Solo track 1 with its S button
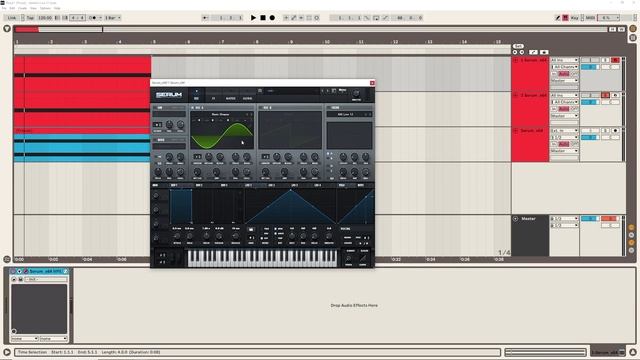640x360 pixels. pyautogui.click(x=606, y=60)
